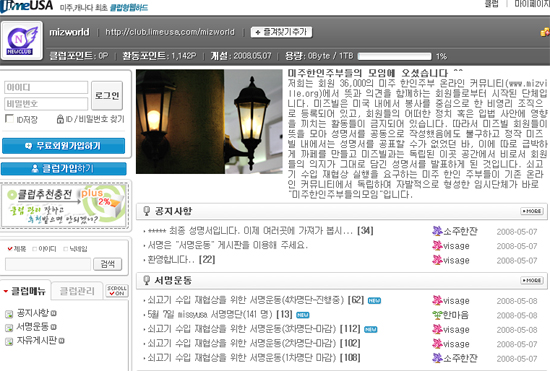Open post '서명은 "서명운동" 게시판을 이용해 주세요.'
This screenshot has height=371, width=550.
point(228,245)
